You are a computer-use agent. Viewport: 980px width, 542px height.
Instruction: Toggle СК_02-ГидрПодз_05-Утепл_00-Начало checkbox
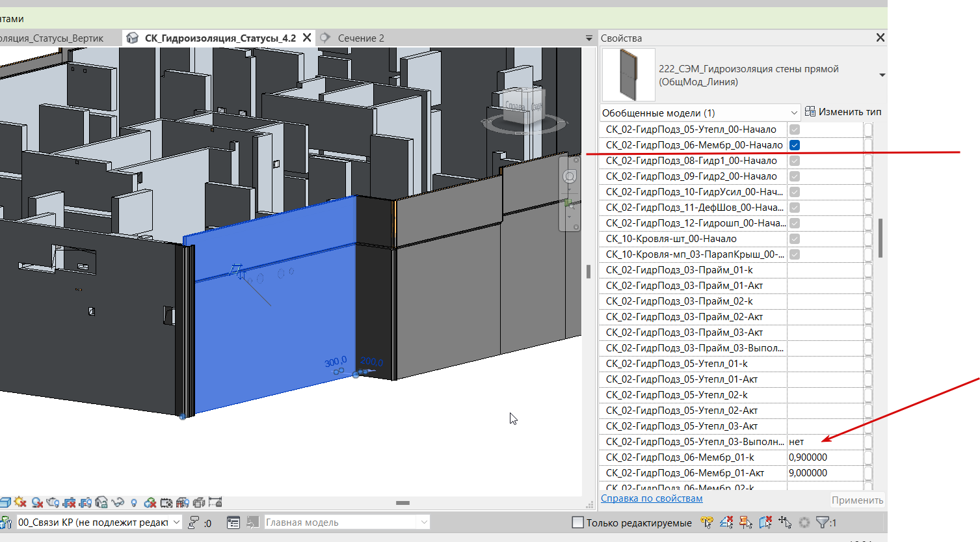(795, 129)
